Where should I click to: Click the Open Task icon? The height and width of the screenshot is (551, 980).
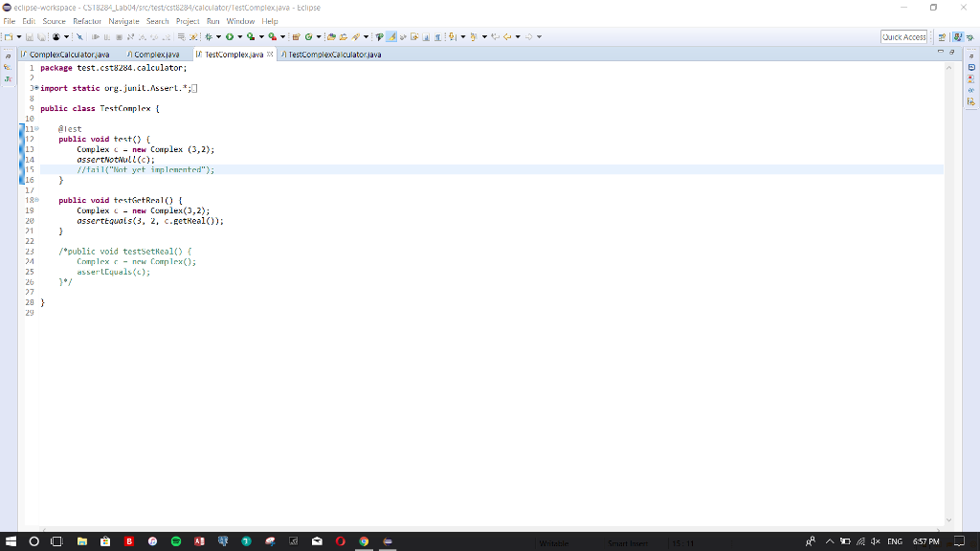point(344,37)
